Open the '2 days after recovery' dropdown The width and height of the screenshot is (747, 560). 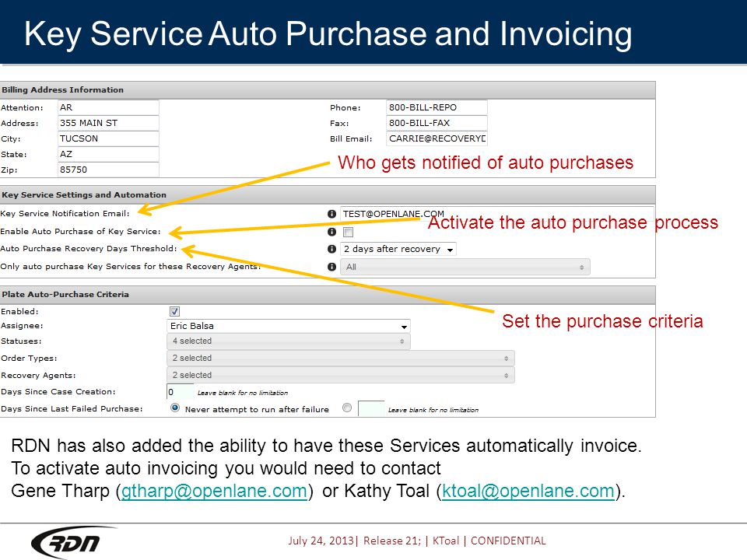[398, 249]
